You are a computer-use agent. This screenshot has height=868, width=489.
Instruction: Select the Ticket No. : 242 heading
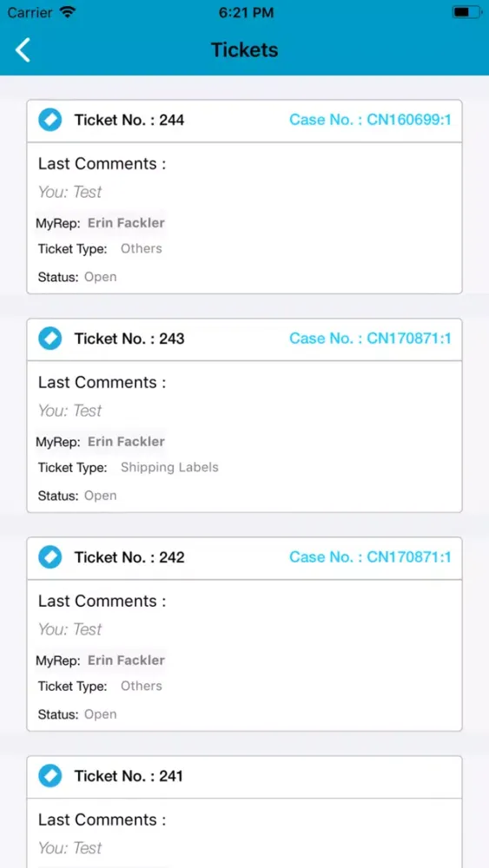(x=129, y=557)
